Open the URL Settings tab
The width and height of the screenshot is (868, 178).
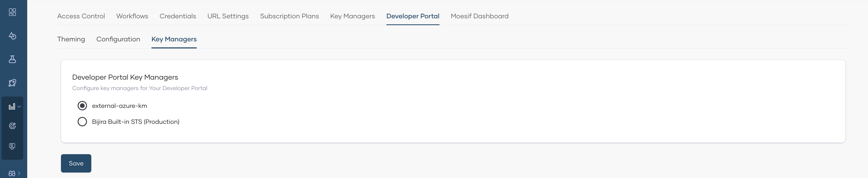(x=228, y=16)
